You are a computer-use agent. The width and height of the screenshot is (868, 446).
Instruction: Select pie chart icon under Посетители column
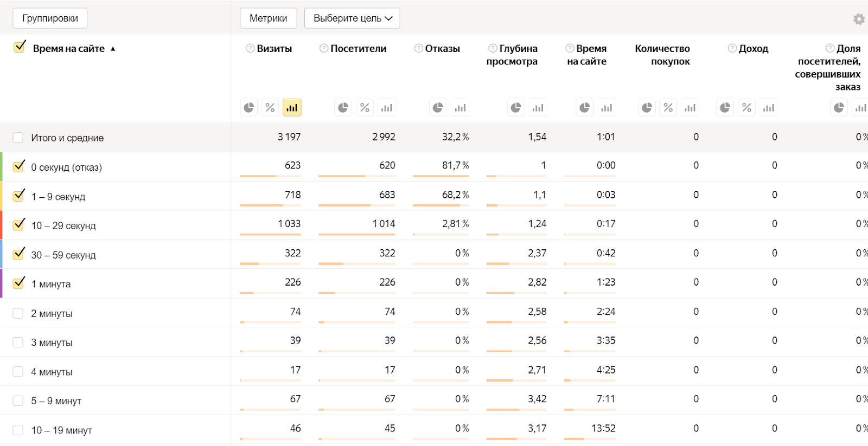click(343, 108)
